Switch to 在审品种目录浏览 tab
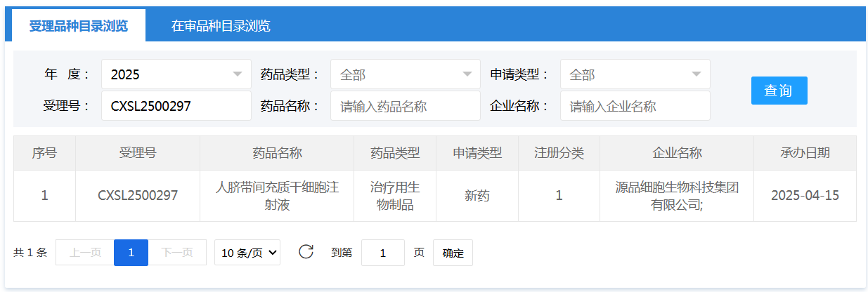The height and width of the screenshot is (292, 868). click(x=221, y=26)
